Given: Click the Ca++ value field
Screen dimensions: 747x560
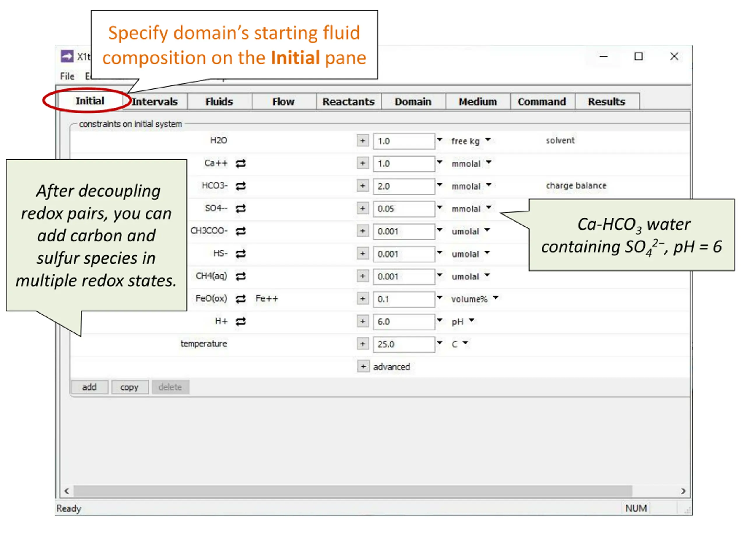Looking at the screenshot, I should click(404, 164).
